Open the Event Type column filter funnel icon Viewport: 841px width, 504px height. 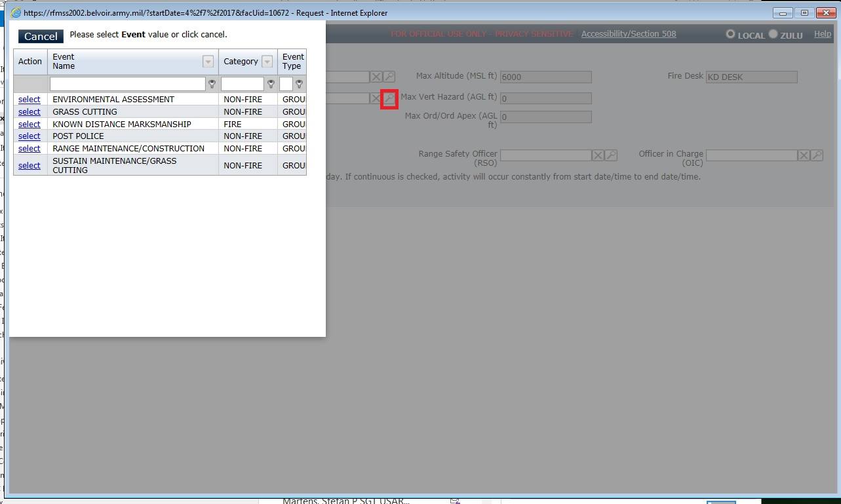[x=300, y=84]
